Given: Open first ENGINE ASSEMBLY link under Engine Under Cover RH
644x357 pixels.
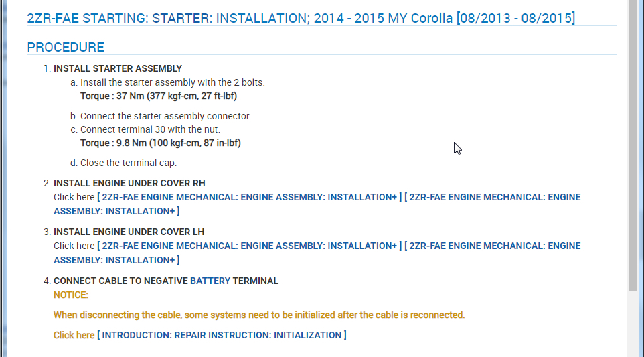Looking at the screenshot, I should pos(249,197).
